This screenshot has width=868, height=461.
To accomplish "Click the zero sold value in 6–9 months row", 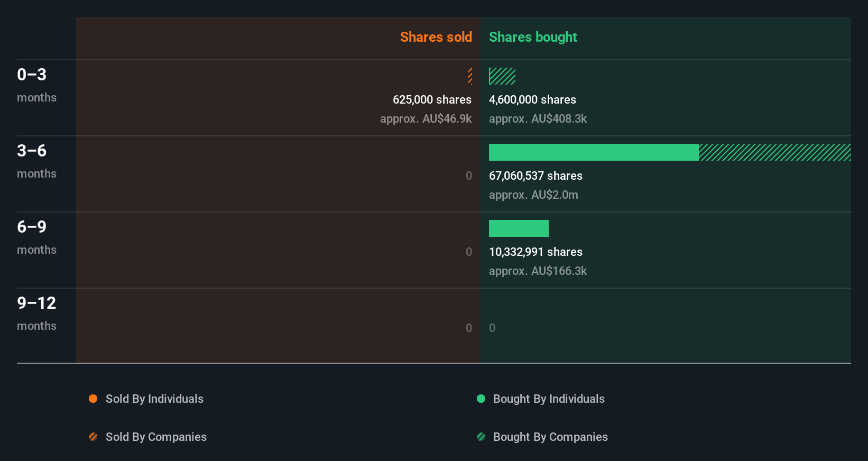I will [x=469, y=252].
